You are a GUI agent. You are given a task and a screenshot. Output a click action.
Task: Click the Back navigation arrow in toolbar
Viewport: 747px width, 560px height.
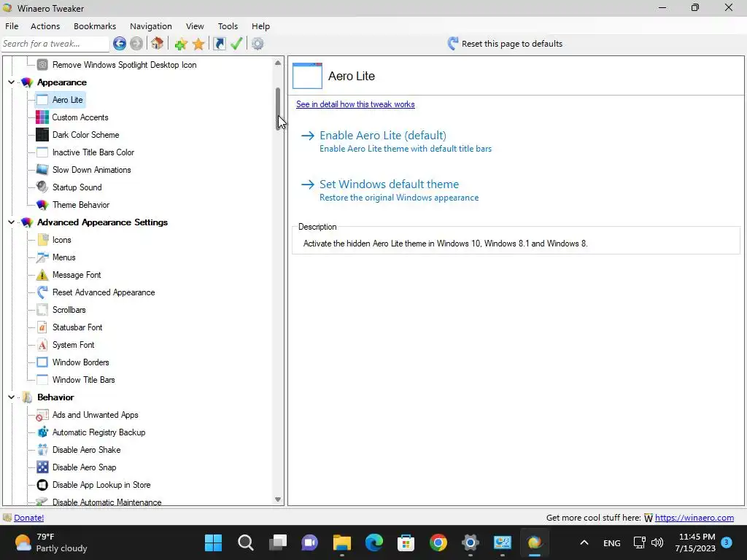click(x=120, y=44)
